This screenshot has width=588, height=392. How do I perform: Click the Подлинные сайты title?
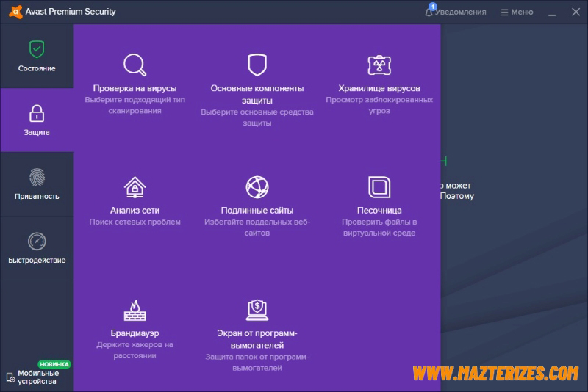coord(257,211)
